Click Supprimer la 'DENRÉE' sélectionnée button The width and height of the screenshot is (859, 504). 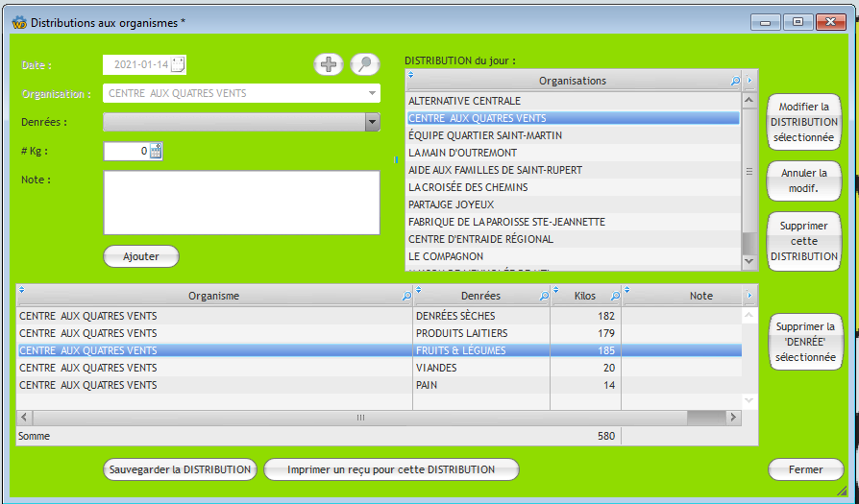point(806,342)
